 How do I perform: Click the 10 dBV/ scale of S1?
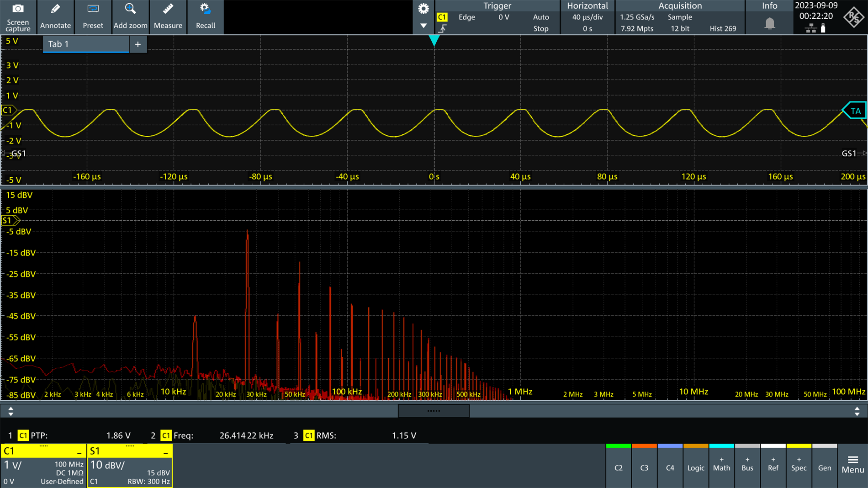107,465
